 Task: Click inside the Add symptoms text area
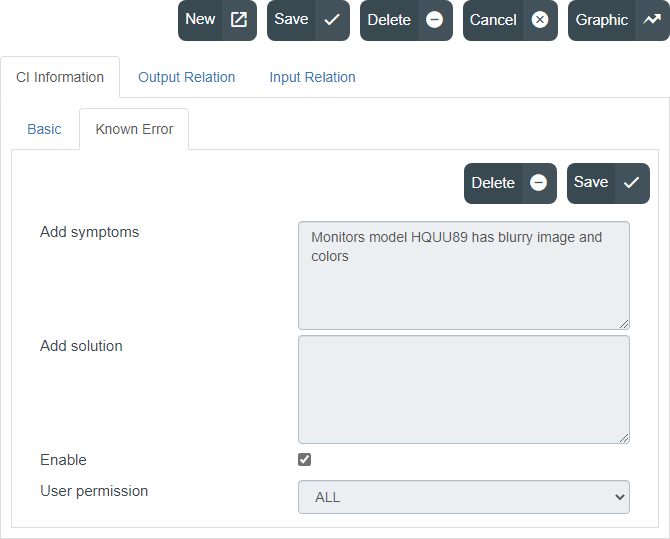pos(464,275)
